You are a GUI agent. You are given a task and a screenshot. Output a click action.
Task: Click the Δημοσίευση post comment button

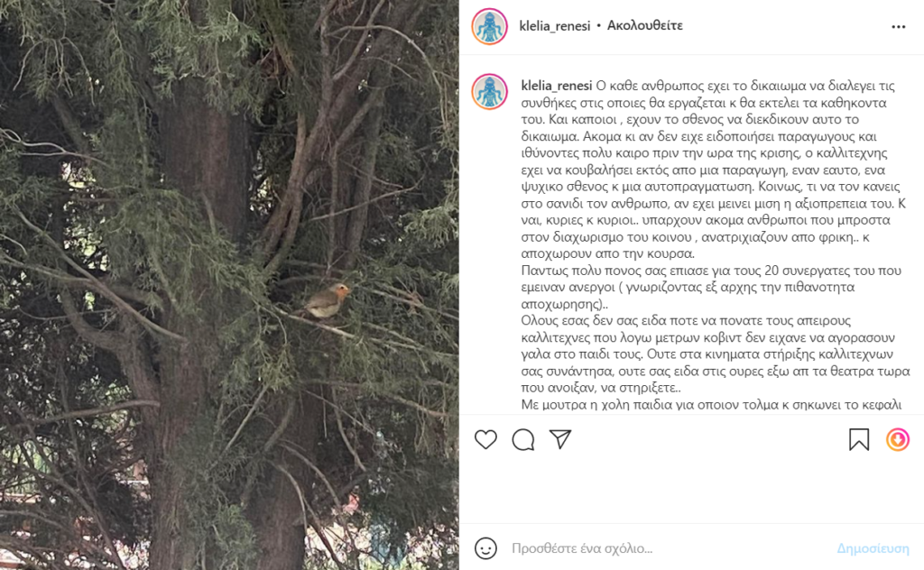873,548
